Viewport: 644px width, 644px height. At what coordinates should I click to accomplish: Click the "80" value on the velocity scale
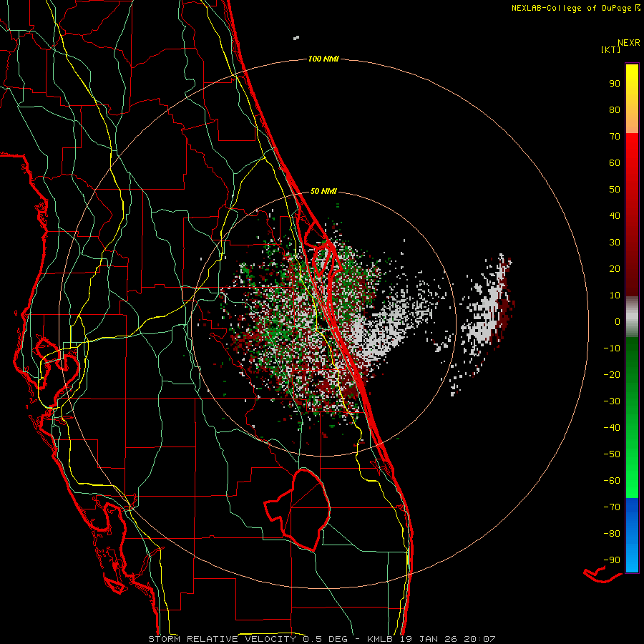point(615,110)
